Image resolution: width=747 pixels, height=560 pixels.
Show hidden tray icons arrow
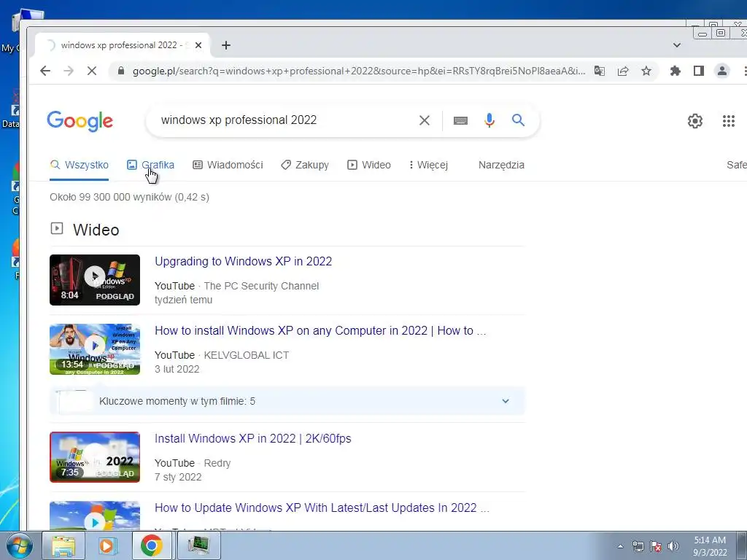point(620,546)
